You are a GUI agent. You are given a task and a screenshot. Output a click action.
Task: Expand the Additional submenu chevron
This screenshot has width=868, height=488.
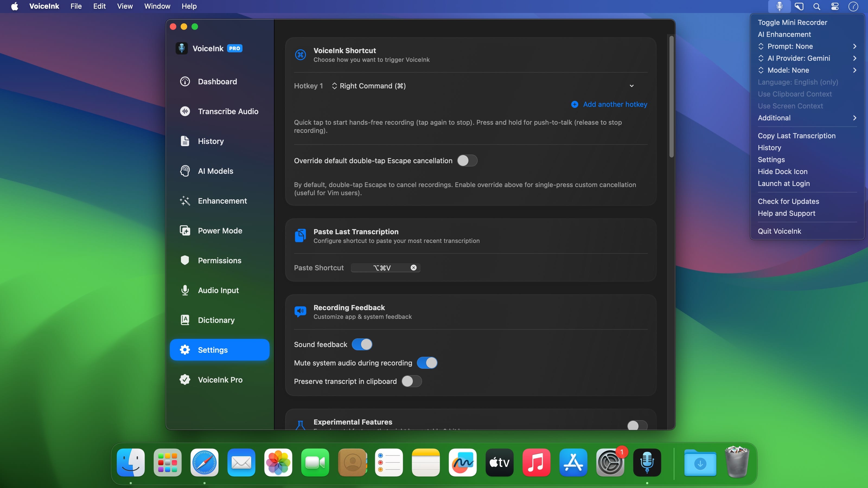(x=854, y=118)
